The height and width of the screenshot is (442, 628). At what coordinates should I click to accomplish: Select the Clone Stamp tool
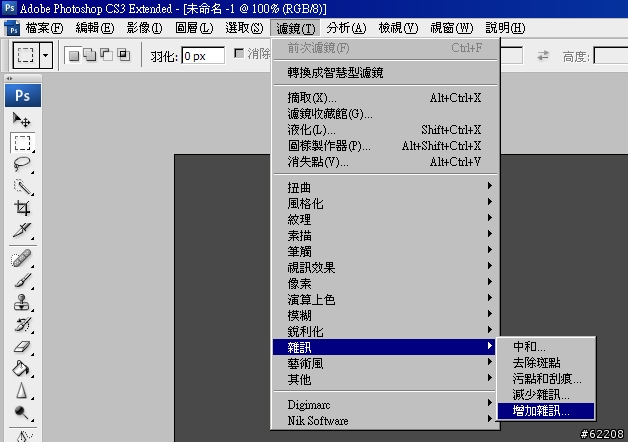click(22, 302)
